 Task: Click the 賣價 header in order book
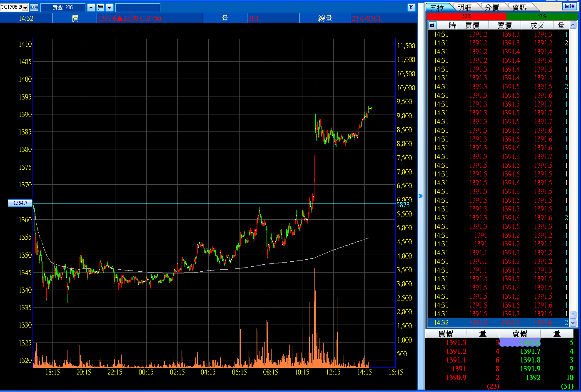[520, 334]
